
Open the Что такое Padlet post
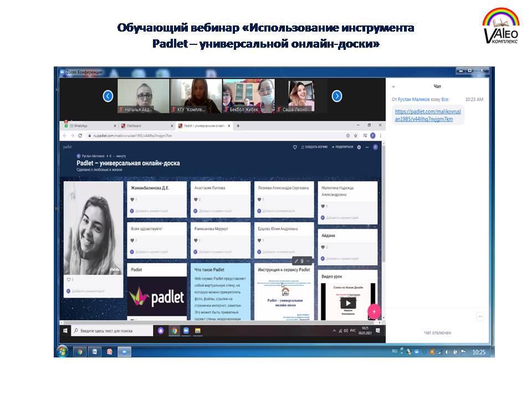coord(221,292)
